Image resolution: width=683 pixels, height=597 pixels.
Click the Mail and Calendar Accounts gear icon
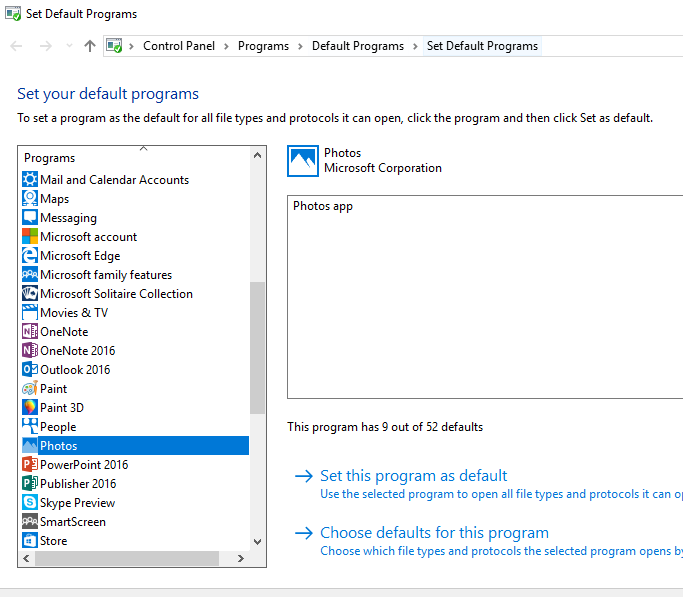(x=30, y=179)
